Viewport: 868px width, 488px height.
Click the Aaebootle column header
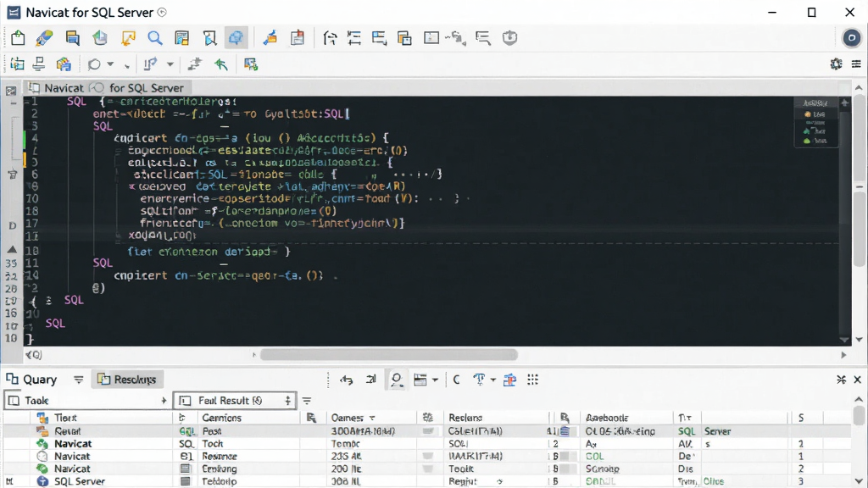click(x=607, y=418)
